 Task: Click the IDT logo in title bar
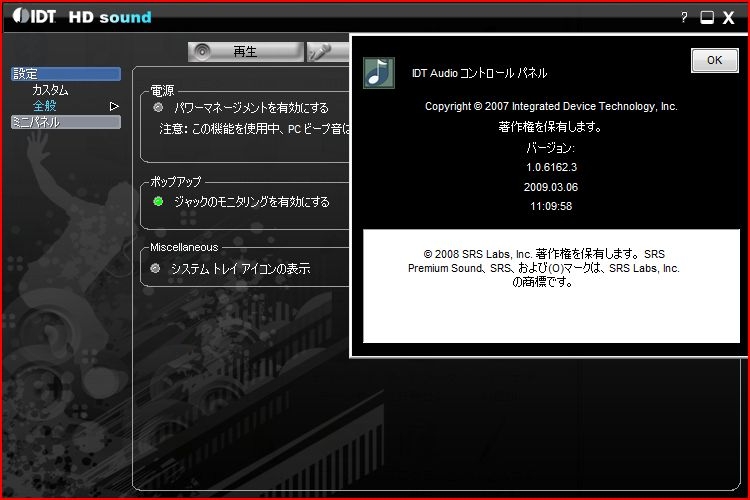click(34, 16)
